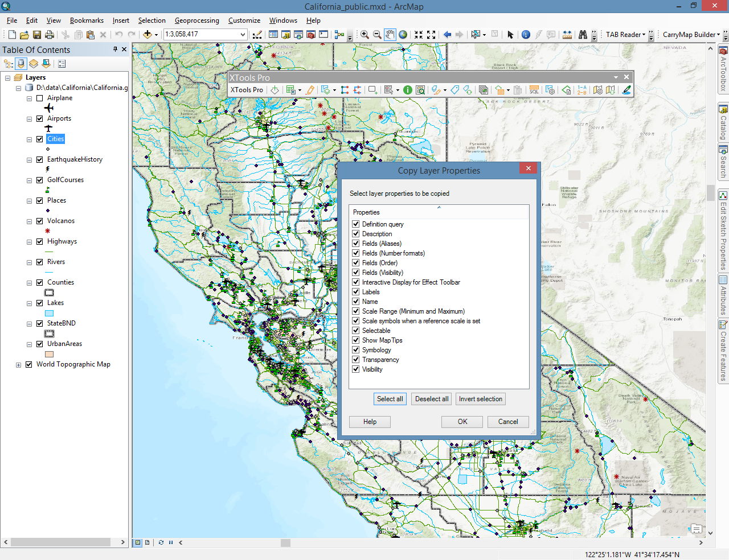Open the Add Data dropdown arrow

pyautogui.click(x=156, y=35)
